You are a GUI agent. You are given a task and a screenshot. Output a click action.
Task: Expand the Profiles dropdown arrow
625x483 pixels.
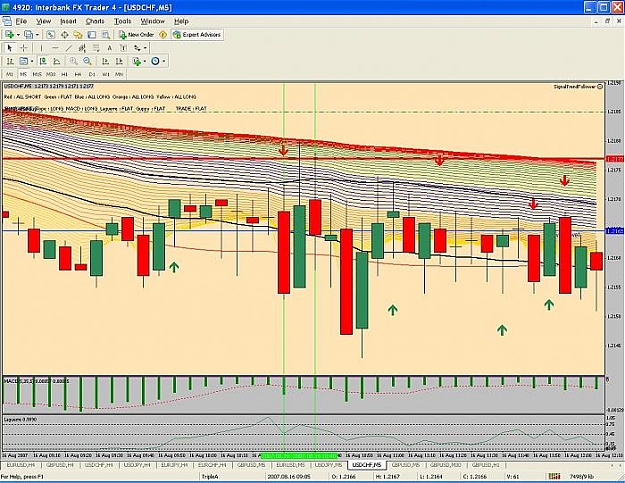(37, 35)
